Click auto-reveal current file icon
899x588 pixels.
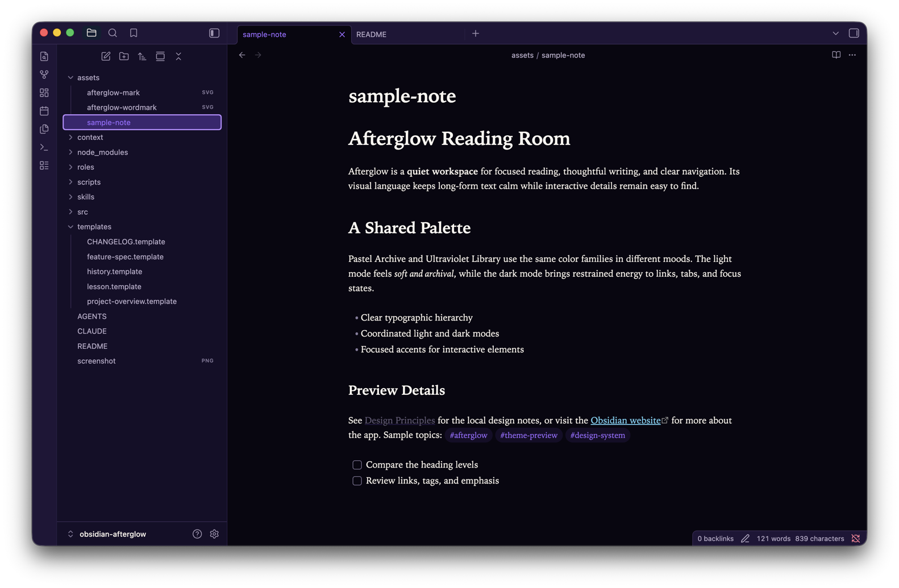click(160, 56)
